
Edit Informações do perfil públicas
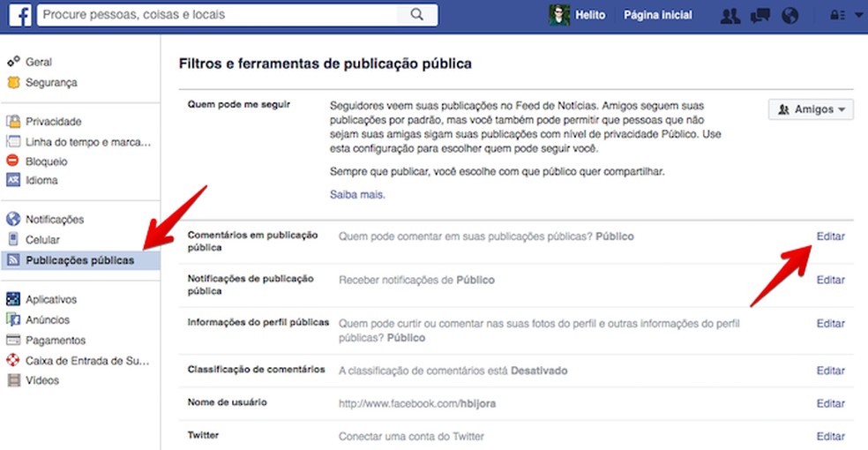pos(830,324)
